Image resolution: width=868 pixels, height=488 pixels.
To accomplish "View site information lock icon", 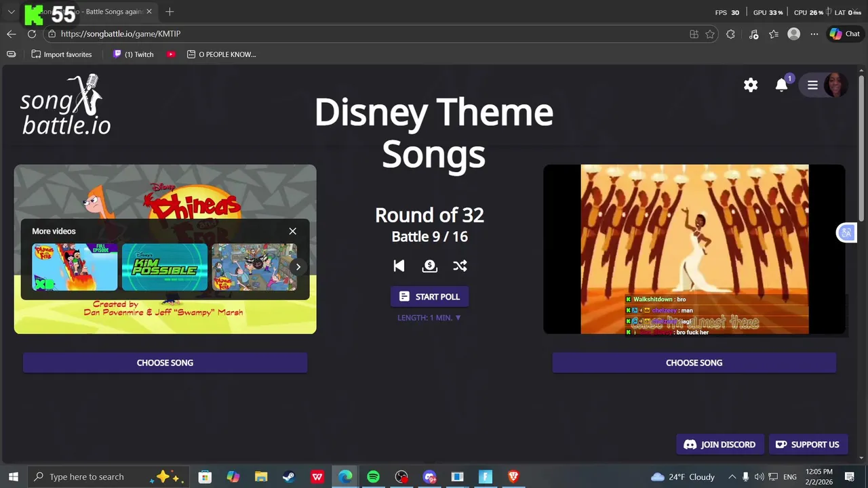I will (x=52, y=34).
